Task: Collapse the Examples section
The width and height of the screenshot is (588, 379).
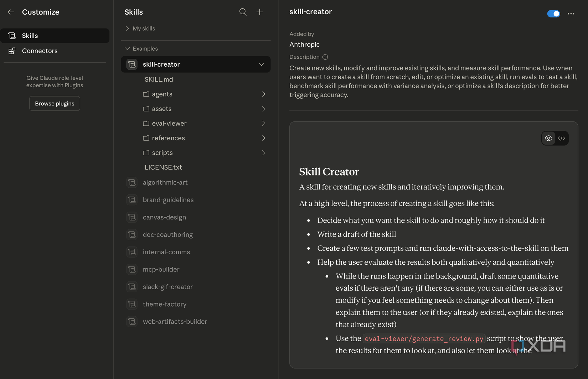Action: coord(127,48)
